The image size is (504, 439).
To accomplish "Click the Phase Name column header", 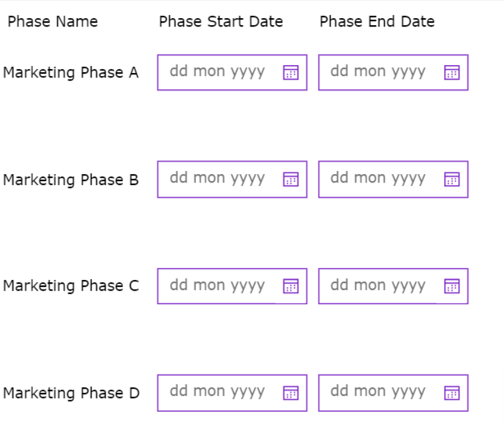I will click(x=53, y=22).
